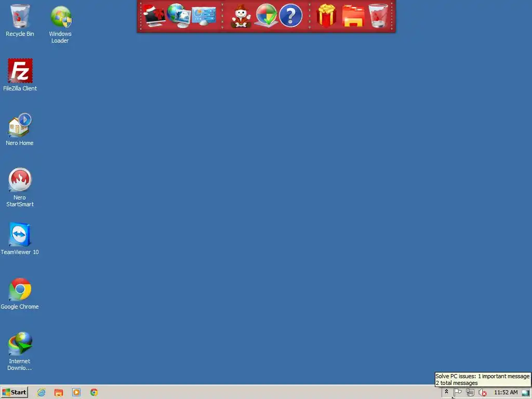Select the Nero StartSmart shortcut
Screen dimensions: 532x399
(x=20, y=187)
